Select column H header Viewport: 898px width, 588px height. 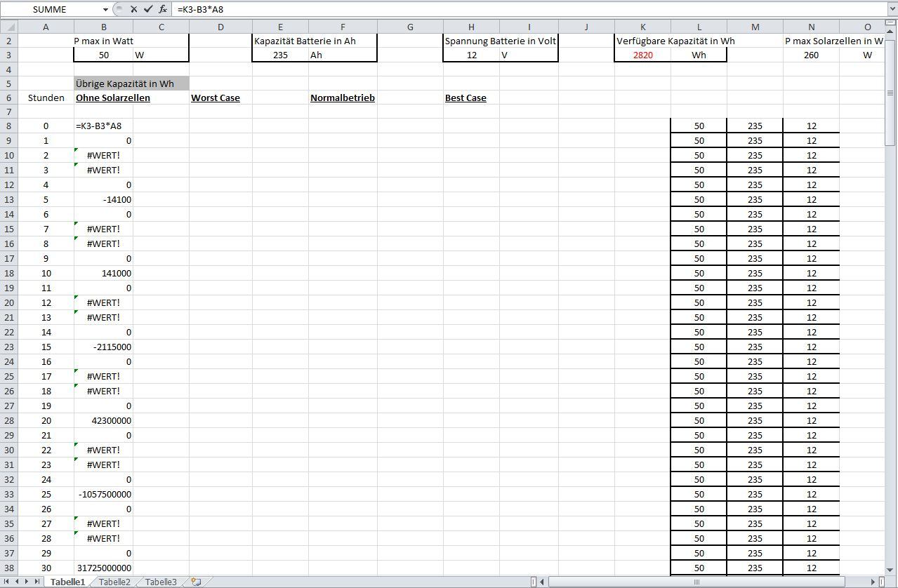pos(471,27)
